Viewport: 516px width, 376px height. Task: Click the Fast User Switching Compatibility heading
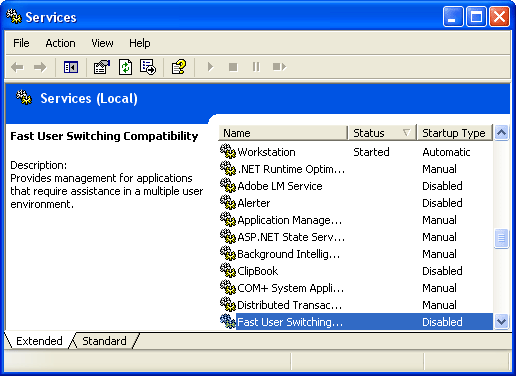click(104, 136)
